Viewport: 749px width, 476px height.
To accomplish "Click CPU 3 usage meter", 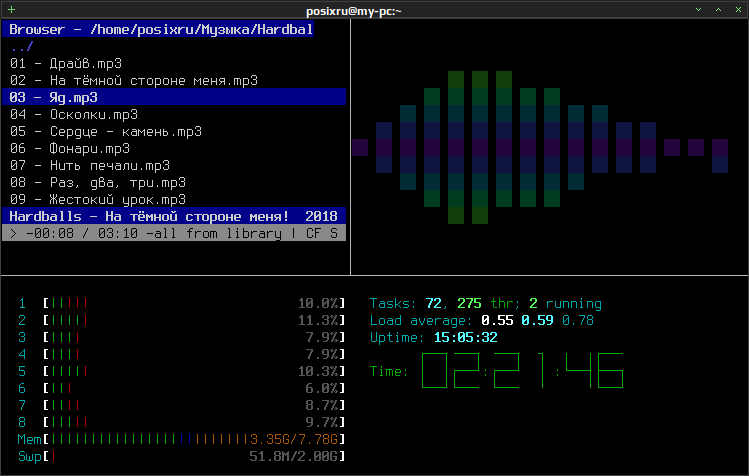I will point(194,337).
